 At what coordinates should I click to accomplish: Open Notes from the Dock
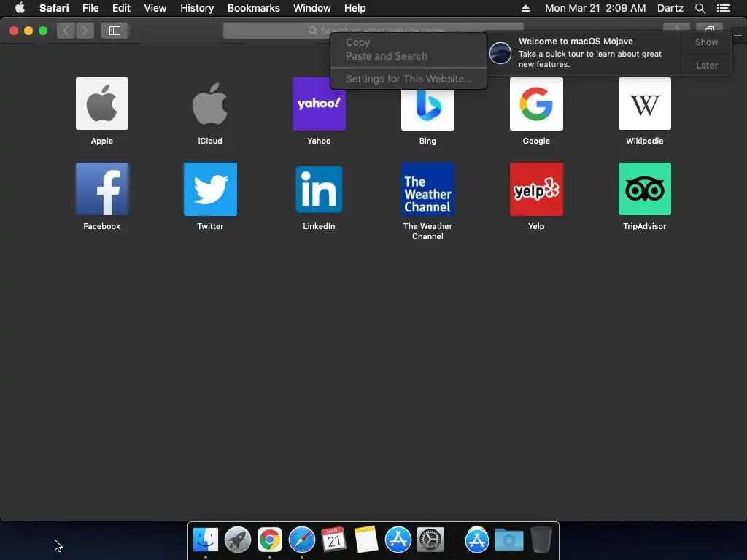(x=366, y=540)
